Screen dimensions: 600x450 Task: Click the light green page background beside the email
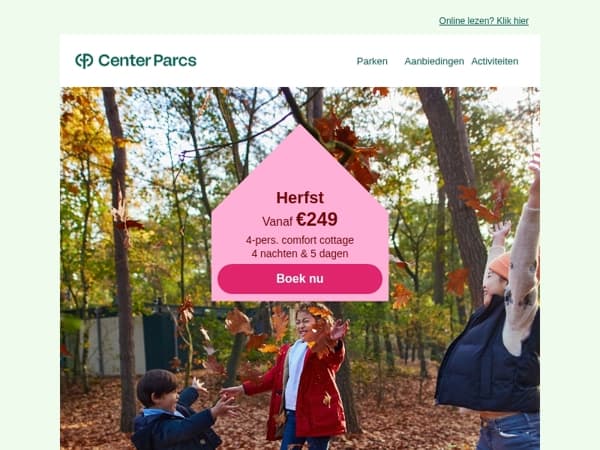click(29, 230)
